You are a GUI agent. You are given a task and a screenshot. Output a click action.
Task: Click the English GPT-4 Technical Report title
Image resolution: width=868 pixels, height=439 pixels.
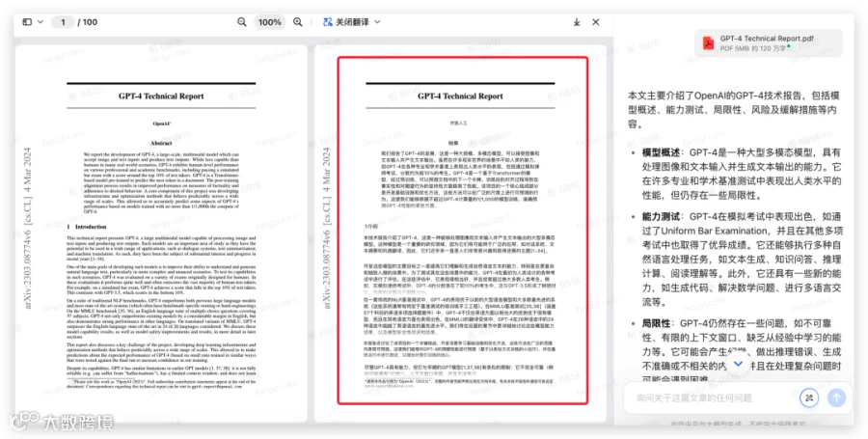161,96
